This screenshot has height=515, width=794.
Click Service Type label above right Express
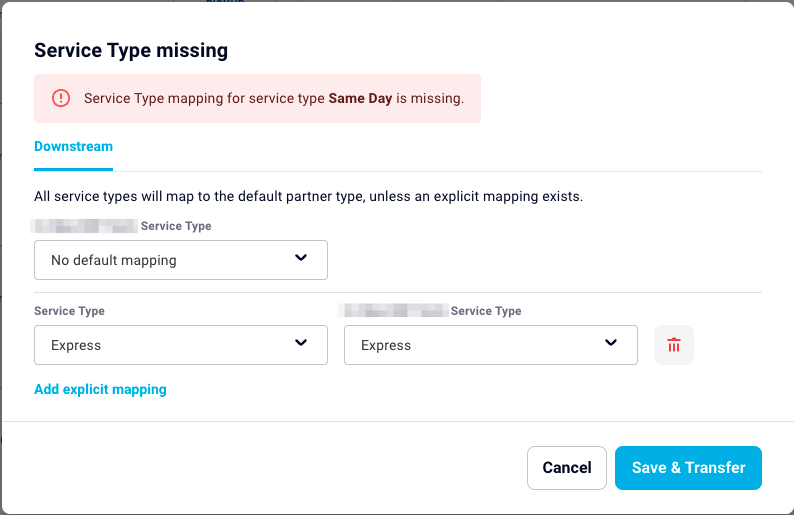[x=486, y=311]
